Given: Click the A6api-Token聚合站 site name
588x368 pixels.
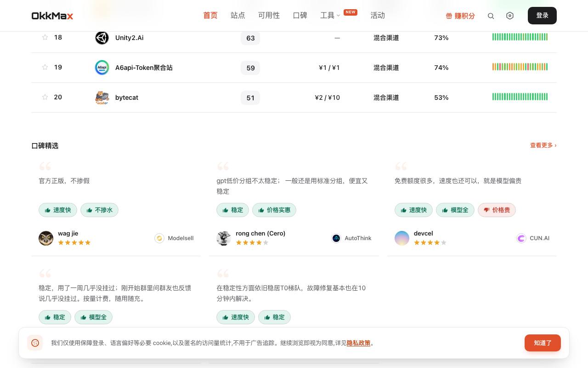Looking at the screenshot, I should [144, 68].
